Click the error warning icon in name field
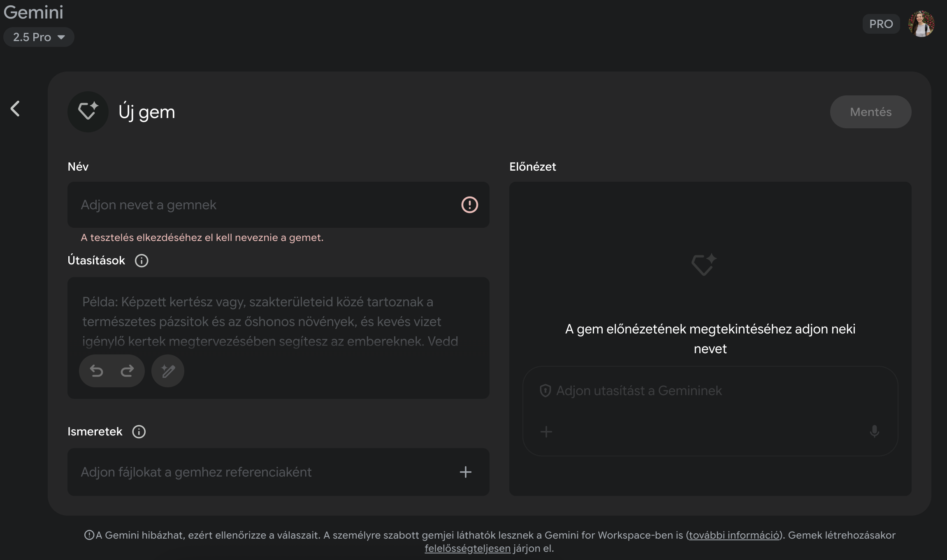Viewport: 947px width, 560px height. pos(469,205)
